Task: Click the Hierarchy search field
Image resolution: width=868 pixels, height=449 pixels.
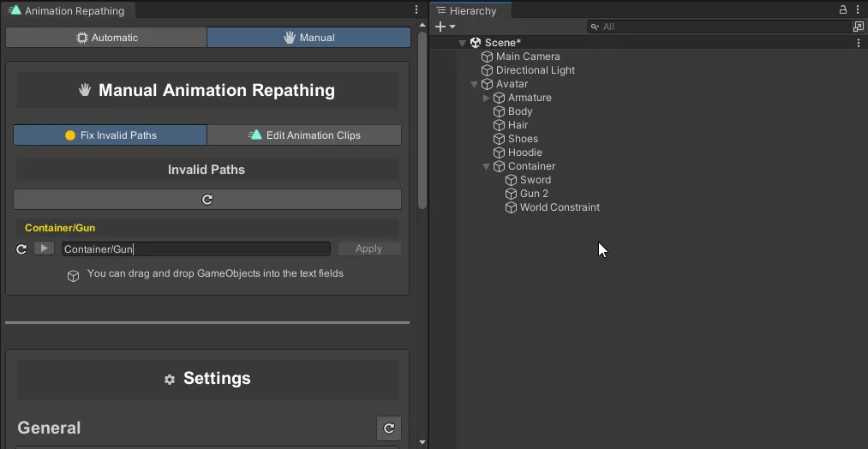Action: coord(719,27)
